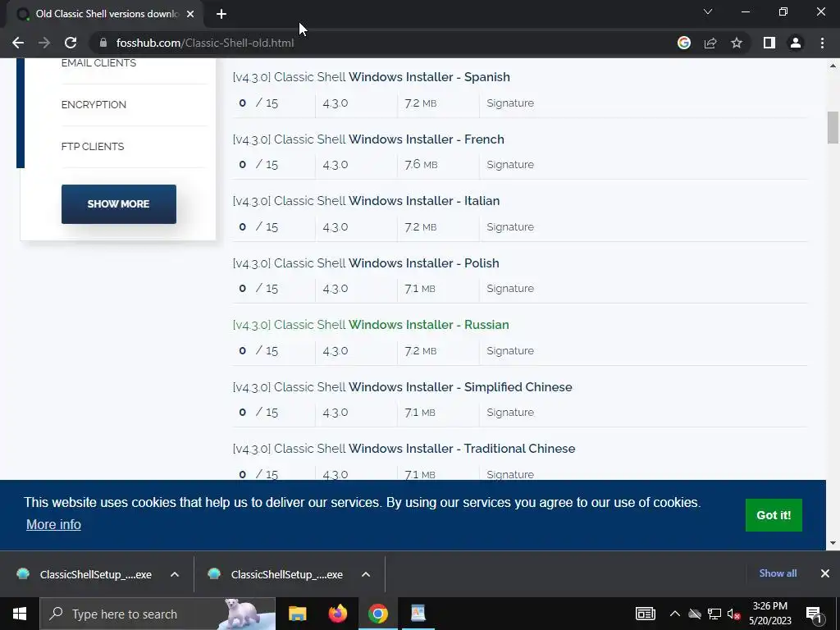Show hidden system tray icons
Screen dimensions: 840x630
click(675, 614)
